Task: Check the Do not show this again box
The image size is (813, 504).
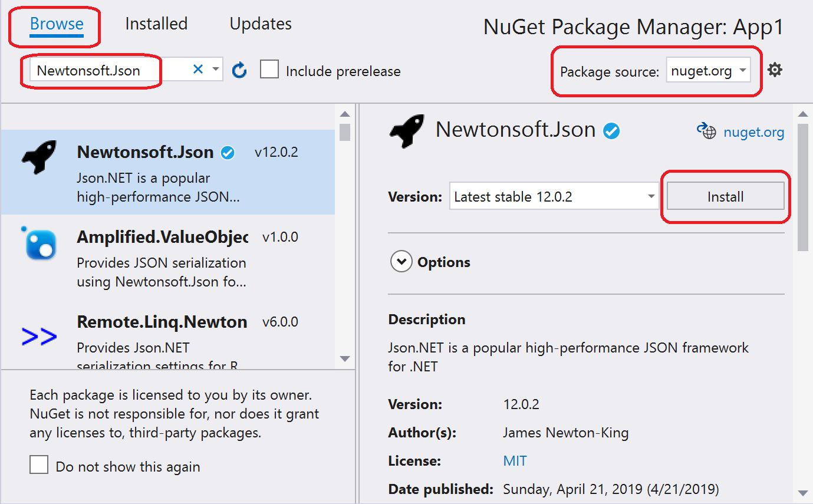Action: 39,465
